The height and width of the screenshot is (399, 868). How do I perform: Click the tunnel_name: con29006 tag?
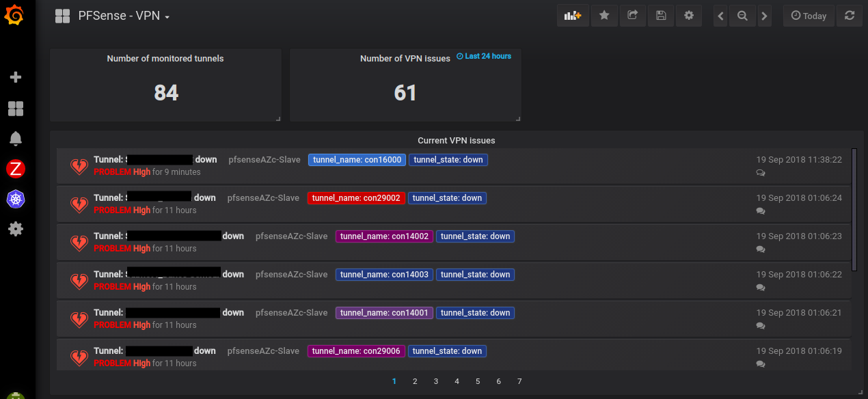pyautogui.click(x=356, y=351)
